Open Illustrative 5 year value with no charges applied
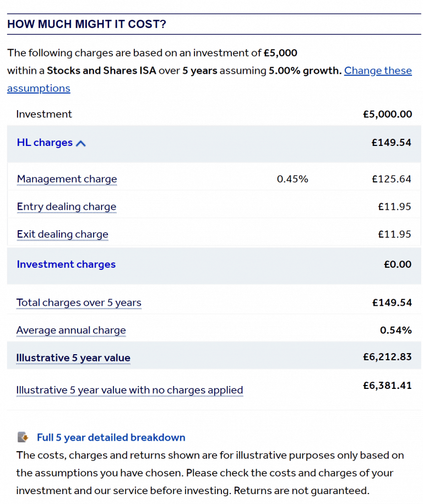Viewport: 423px width, 504px height. 130,390
